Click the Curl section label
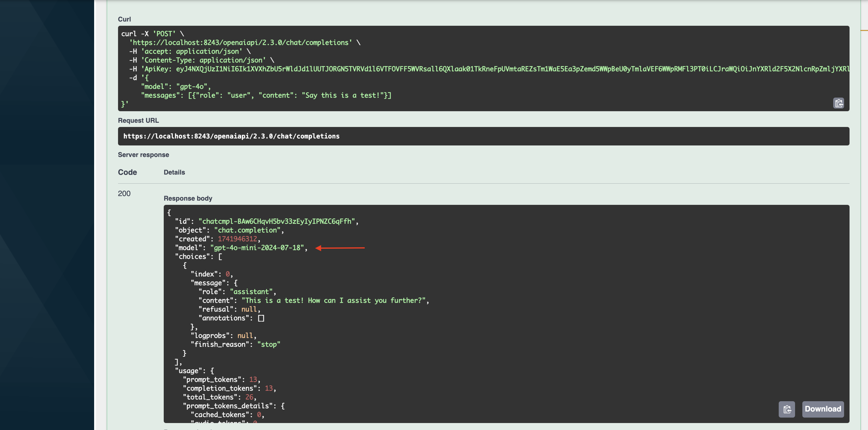868x430 pixels. [x=124, y=19]
